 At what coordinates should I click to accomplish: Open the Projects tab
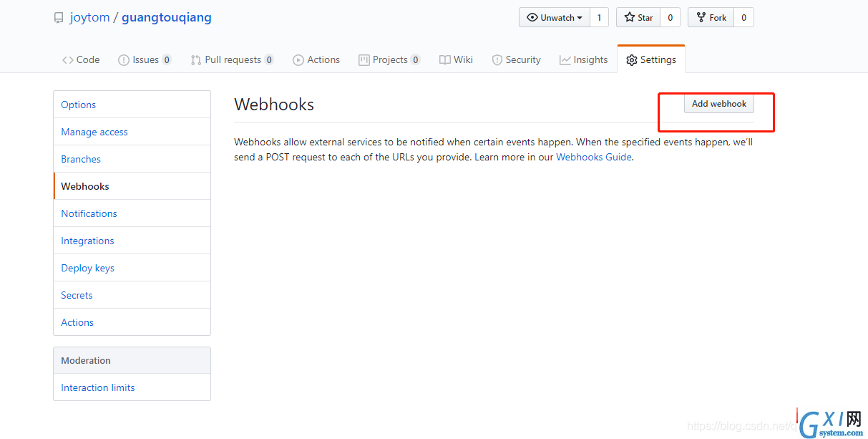389,59
